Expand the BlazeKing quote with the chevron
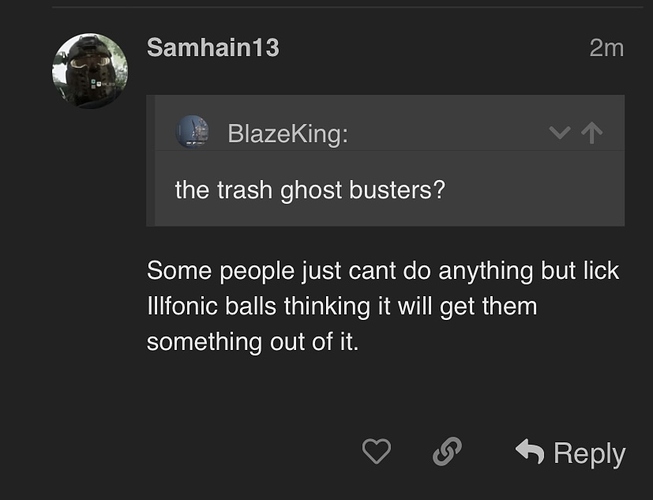This screenshot has height=500, width=653. click(561, 133)
